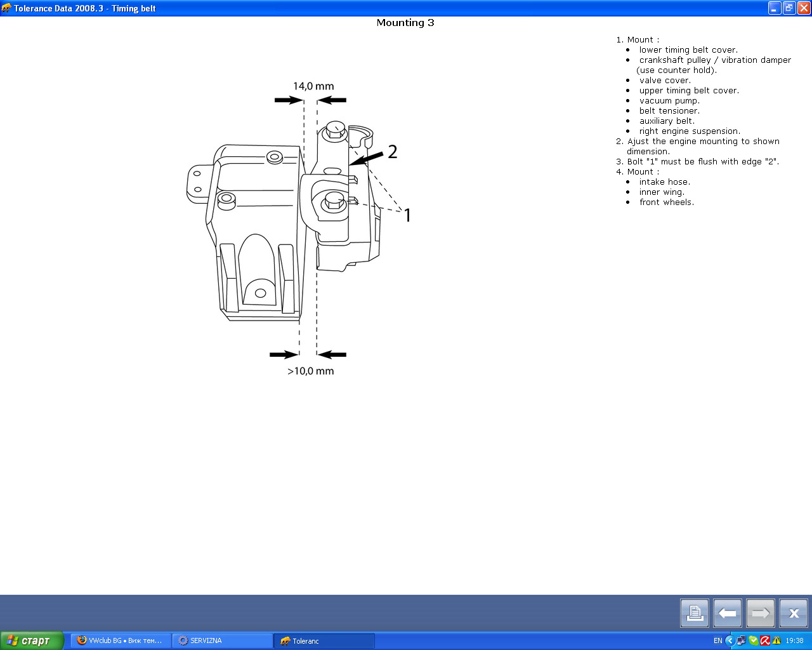Click the yellow warning tray icon
Image resolution: width=812 pixels, height=650 pixels.
[776, 640]
